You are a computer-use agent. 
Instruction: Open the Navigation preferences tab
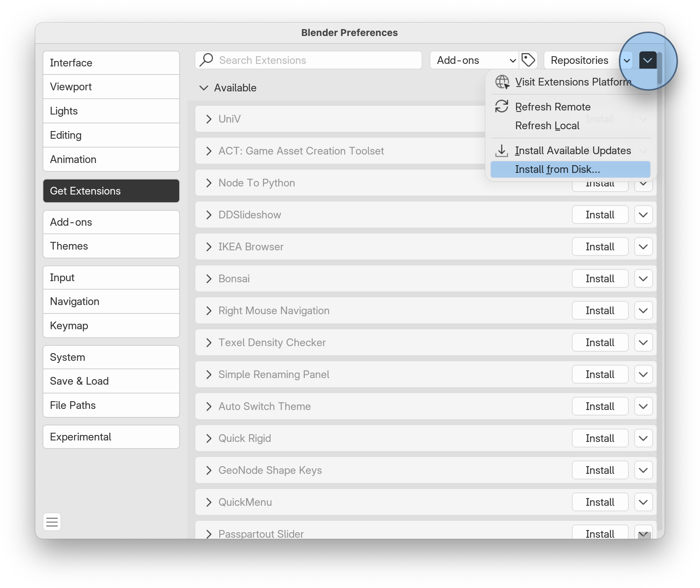111,301
